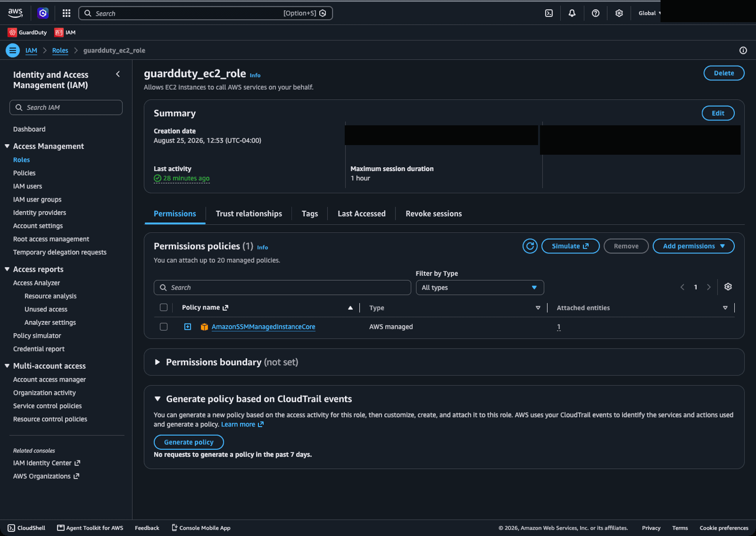Click the GuardDuty favorite shortcut icon

[12, 32]
